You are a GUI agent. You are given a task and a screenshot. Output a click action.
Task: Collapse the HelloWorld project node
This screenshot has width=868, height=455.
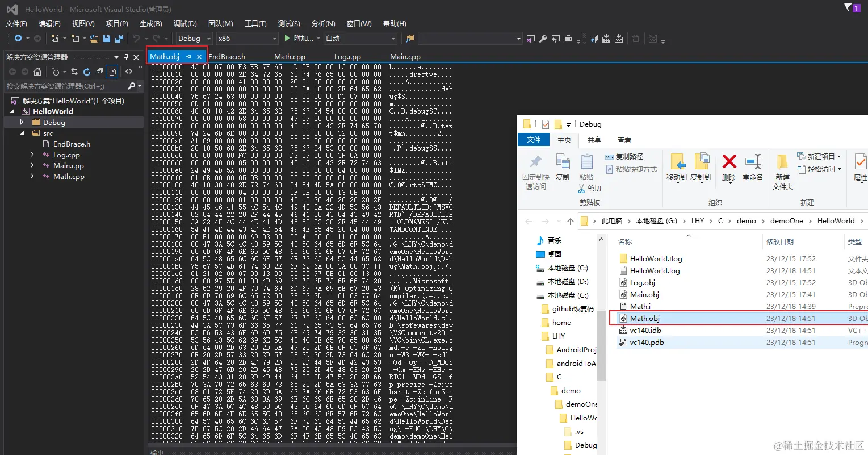[x=12, y=111]
